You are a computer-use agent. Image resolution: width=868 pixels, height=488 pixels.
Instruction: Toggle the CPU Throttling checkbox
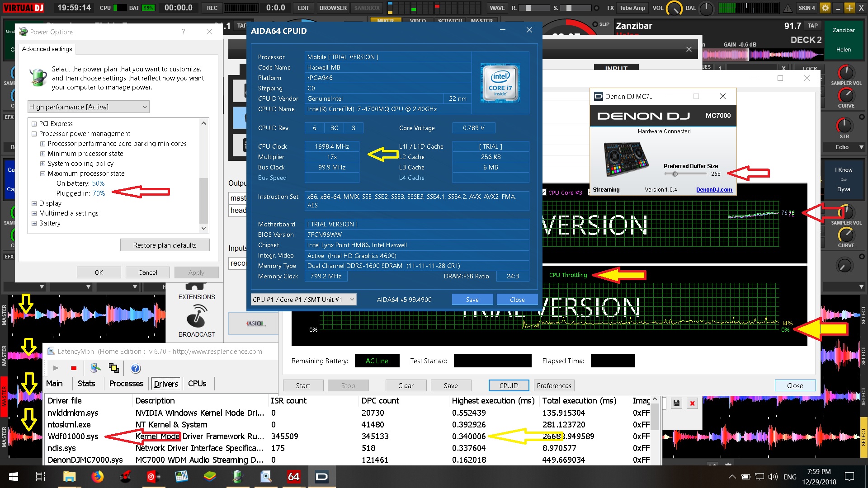pyautogui.click(x=545, y=275)
